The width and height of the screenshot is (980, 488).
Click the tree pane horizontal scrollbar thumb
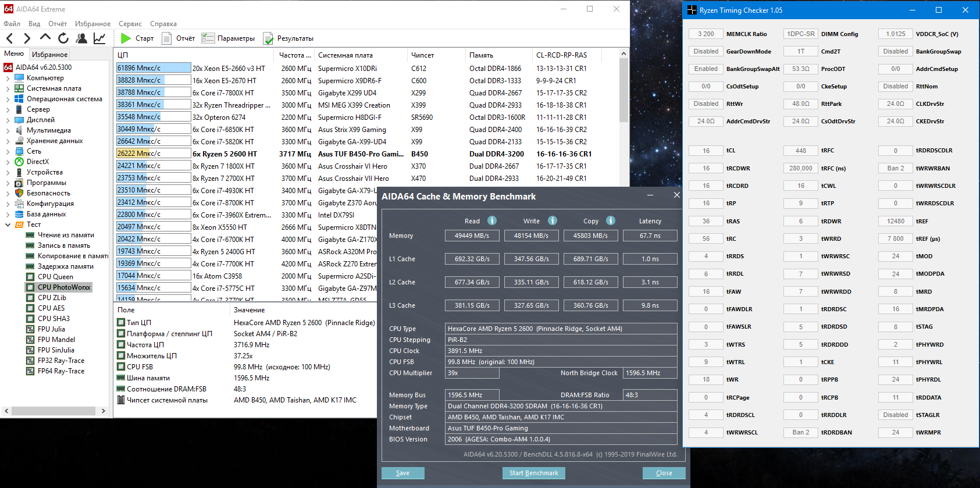pyautogui.click(x=54, y=411)
